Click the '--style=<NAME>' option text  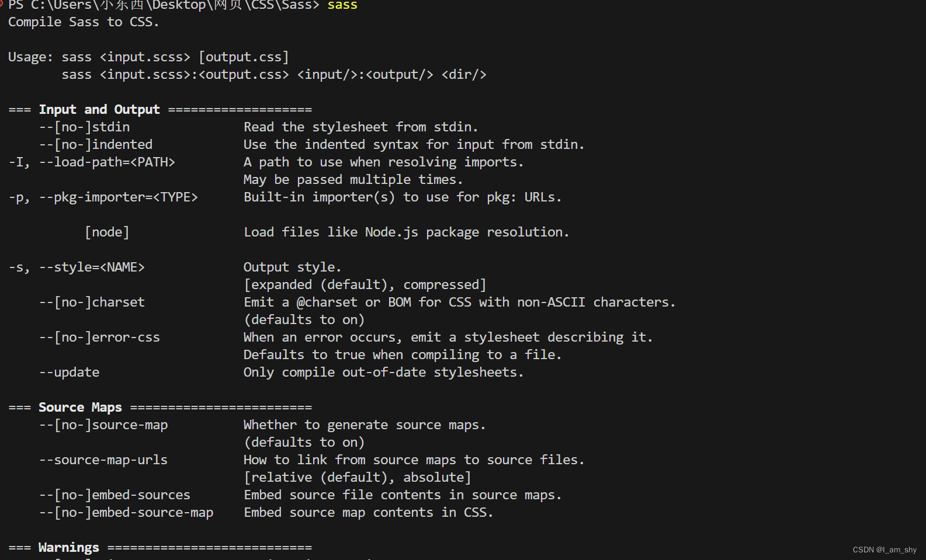point(92,267)
